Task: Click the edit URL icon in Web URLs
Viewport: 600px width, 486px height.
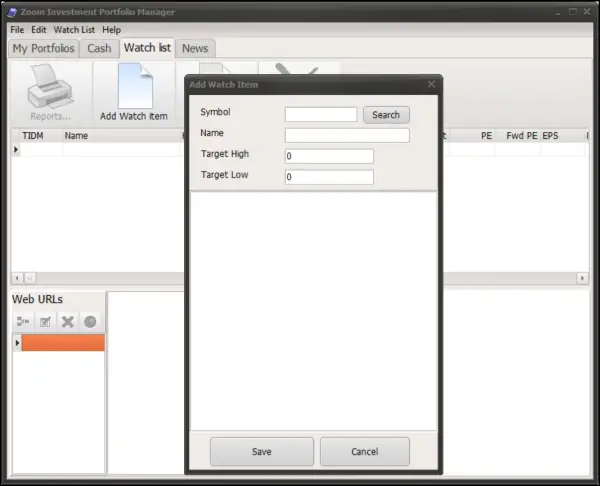Action: click(45, 321)
